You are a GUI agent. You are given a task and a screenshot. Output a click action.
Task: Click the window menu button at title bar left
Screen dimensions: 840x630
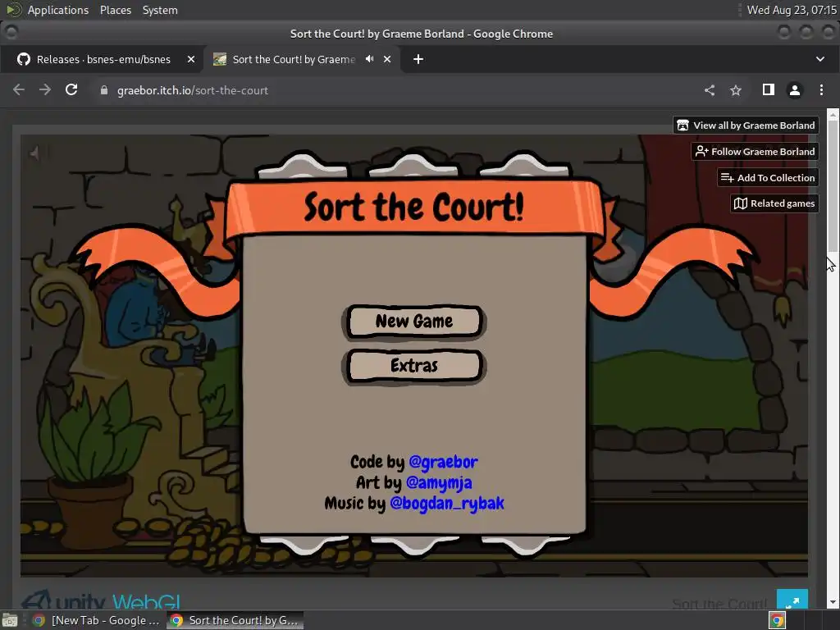11,33
